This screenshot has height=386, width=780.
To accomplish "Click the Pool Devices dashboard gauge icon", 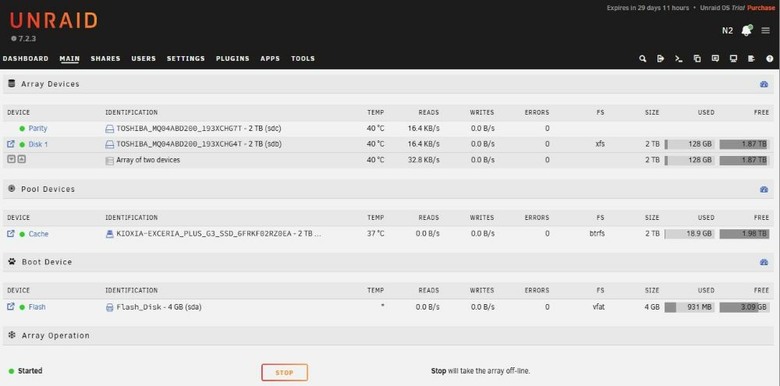I will click(764, 190).
